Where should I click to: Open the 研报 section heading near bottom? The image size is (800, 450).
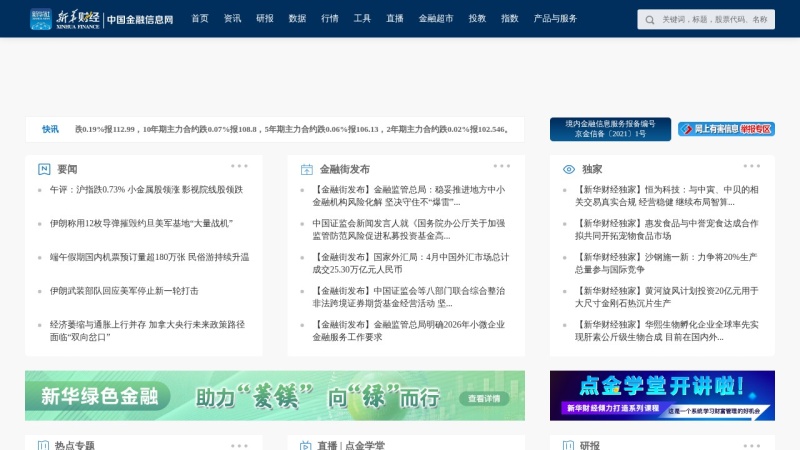coord(590,445)
